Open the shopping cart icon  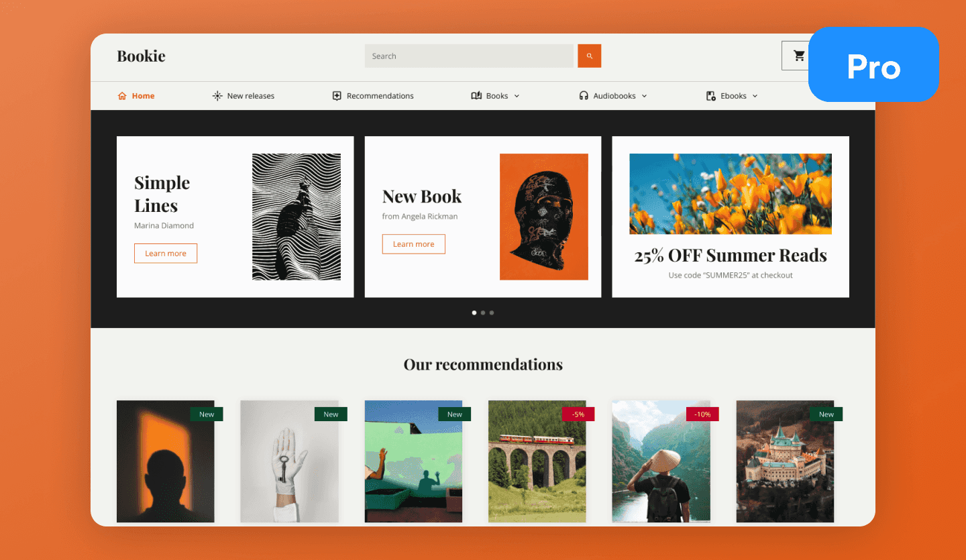[x=798, y=56]
